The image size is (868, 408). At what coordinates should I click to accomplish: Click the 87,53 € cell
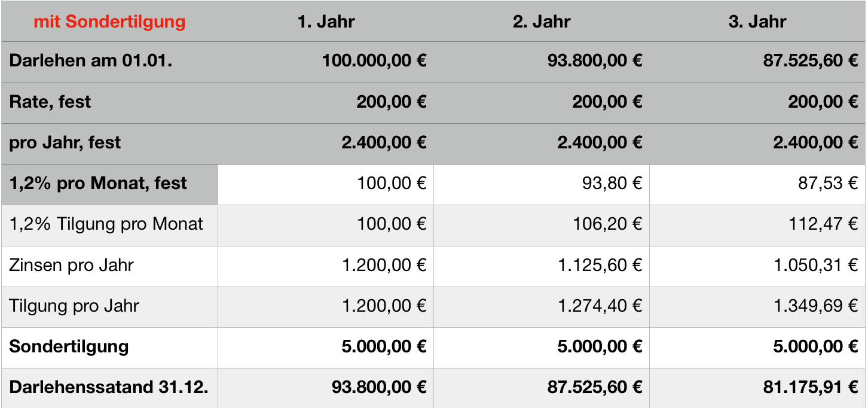pos(828,183)
